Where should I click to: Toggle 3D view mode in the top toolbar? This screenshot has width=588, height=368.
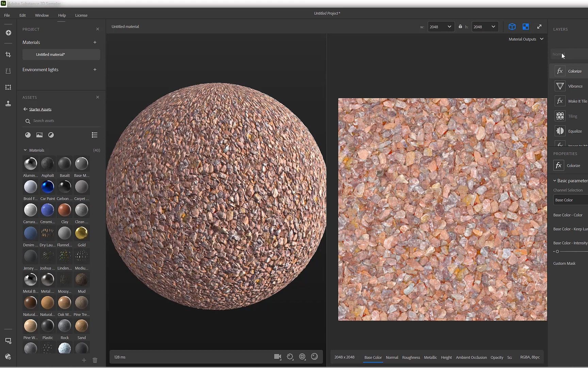pyautogui.click(x=512, y=27)
